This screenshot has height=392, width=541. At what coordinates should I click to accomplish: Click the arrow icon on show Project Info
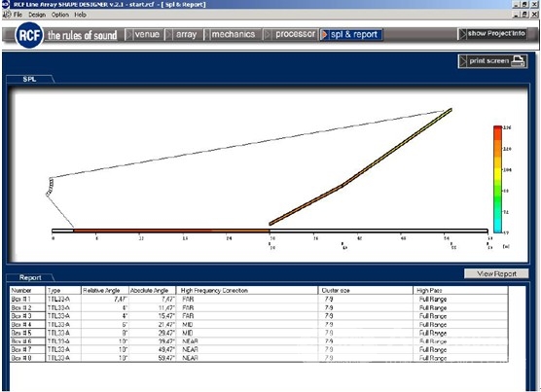463,34
